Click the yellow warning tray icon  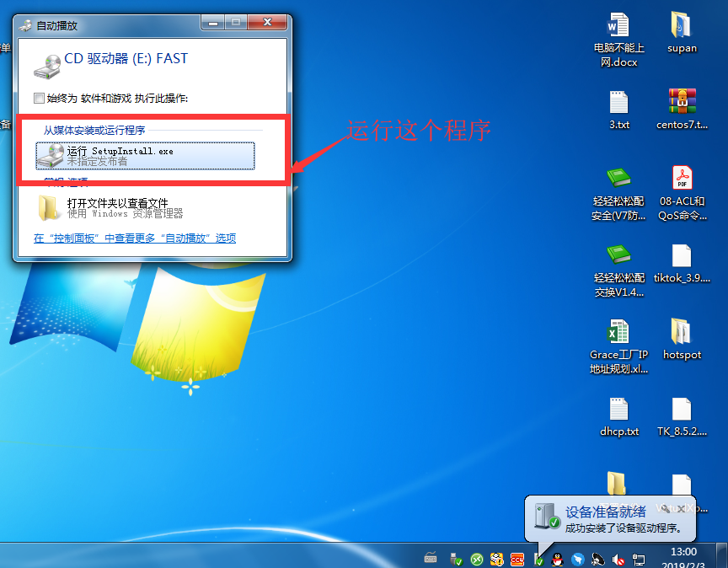497,560
